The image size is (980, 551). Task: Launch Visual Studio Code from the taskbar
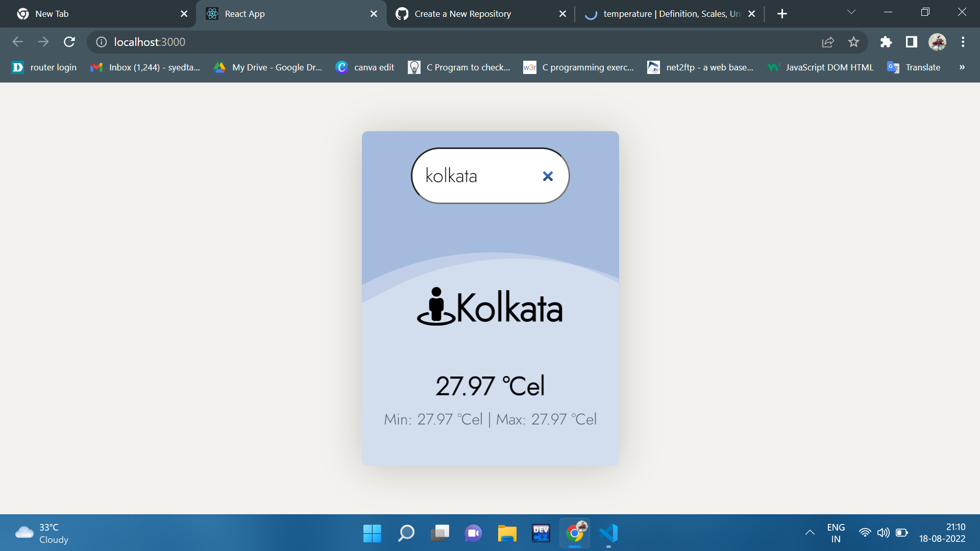[x=608, y=533]
